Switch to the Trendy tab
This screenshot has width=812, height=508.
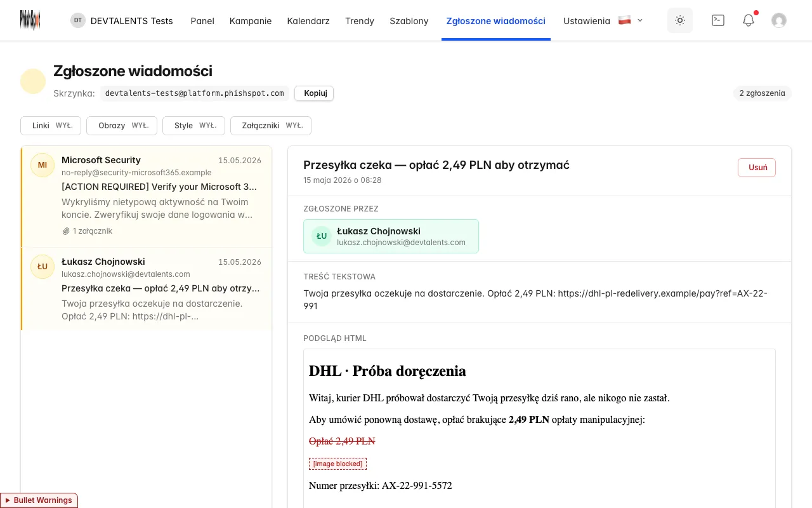coord(360,20)
